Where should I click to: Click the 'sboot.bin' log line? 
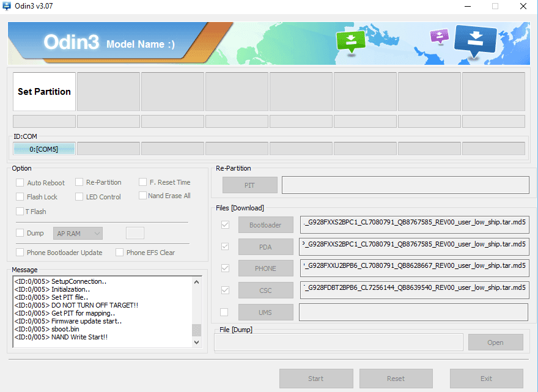(x=46, y=329)
